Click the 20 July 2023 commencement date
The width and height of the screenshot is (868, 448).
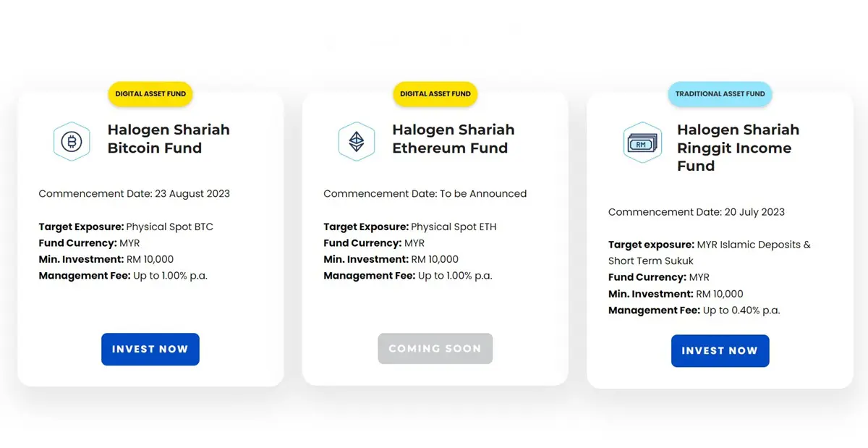[754, 212]
